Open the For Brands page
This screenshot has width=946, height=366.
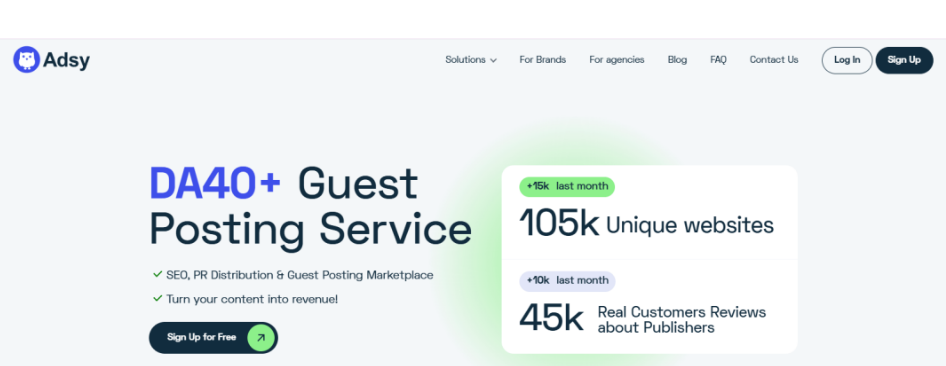pyautogui.click(x=542, y=60)
